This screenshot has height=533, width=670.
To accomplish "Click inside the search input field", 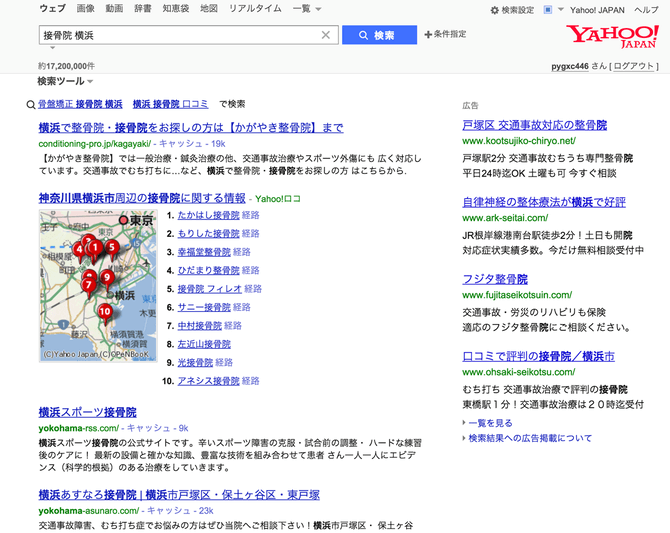I will click(180, 35).
